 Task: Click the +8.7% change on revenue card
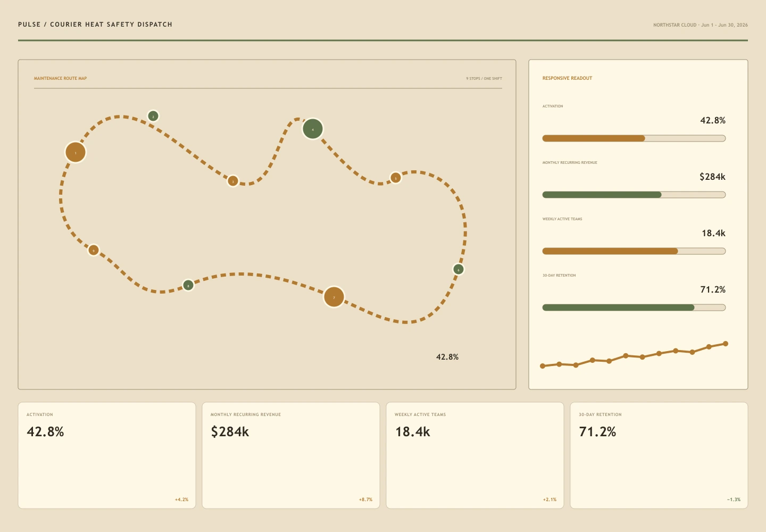click(x=365, y=500)
